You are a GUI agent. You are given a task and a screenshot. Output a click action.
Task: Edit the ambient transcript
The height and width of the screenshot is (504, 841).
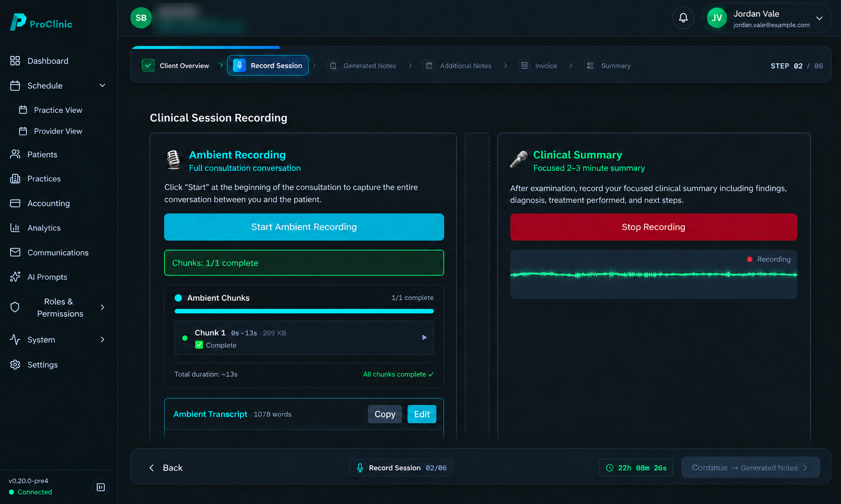coord(422,414)
